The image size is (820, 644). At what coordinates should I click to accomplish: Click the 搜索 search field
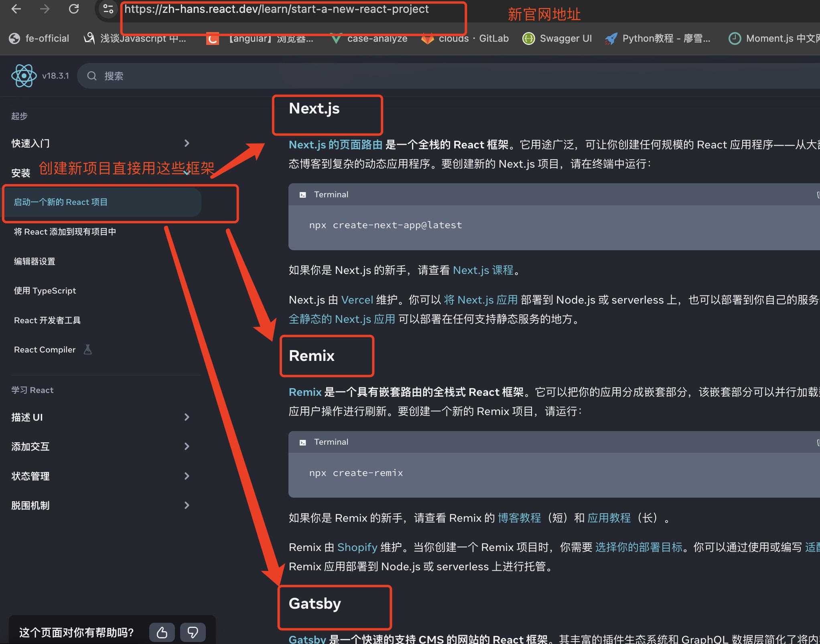pyautogui.click(x=449, y=76)
